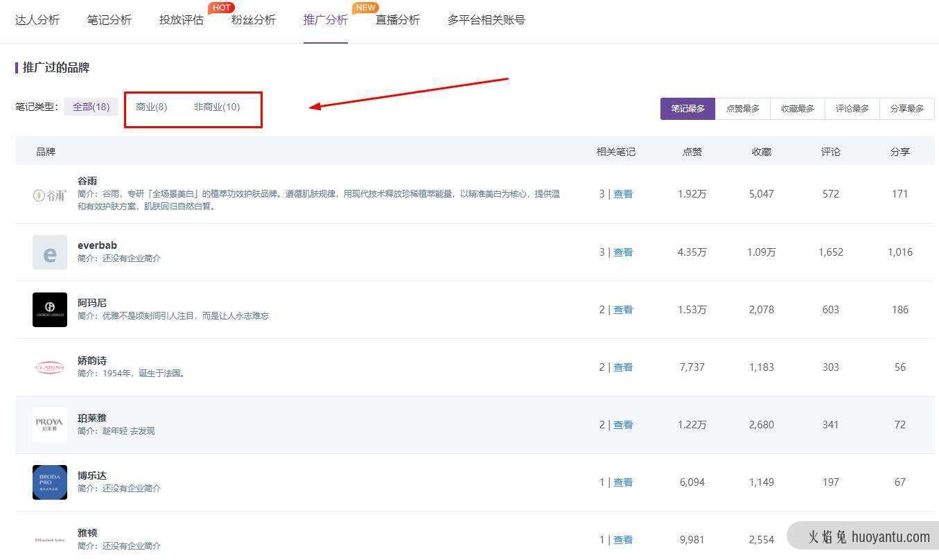Click the 收藏 column header
939x560 pixels.
[x=762, y=152]
